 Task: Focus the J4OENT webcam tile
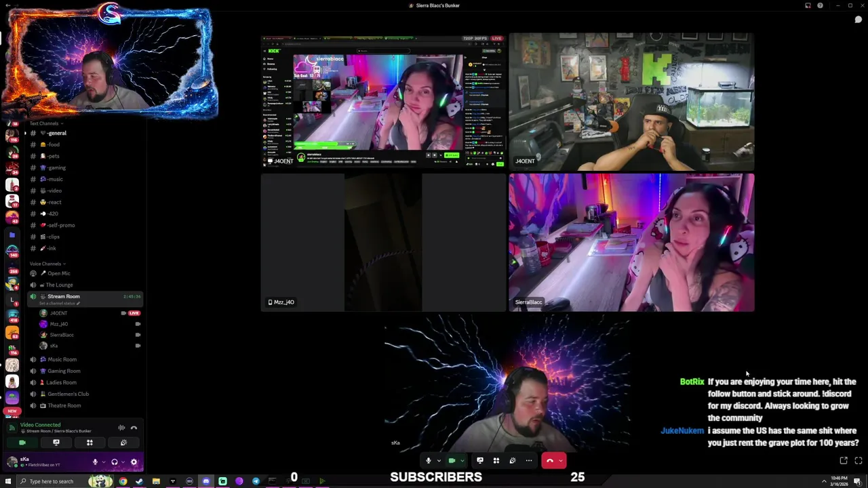631,102
